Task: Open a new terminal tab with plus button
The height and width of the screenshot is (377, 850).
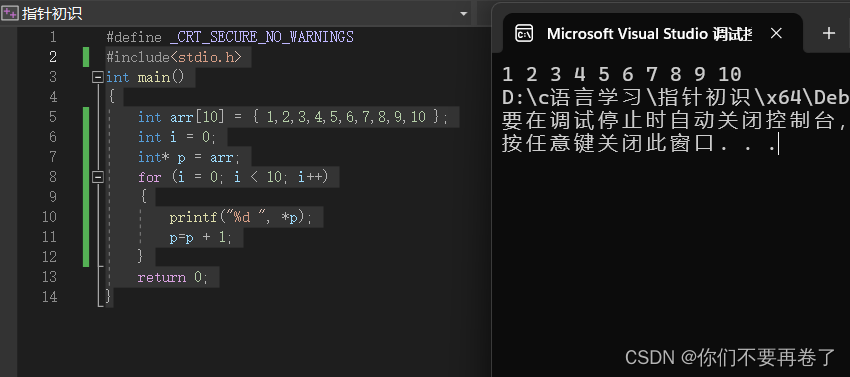Action: coord(829,34)
